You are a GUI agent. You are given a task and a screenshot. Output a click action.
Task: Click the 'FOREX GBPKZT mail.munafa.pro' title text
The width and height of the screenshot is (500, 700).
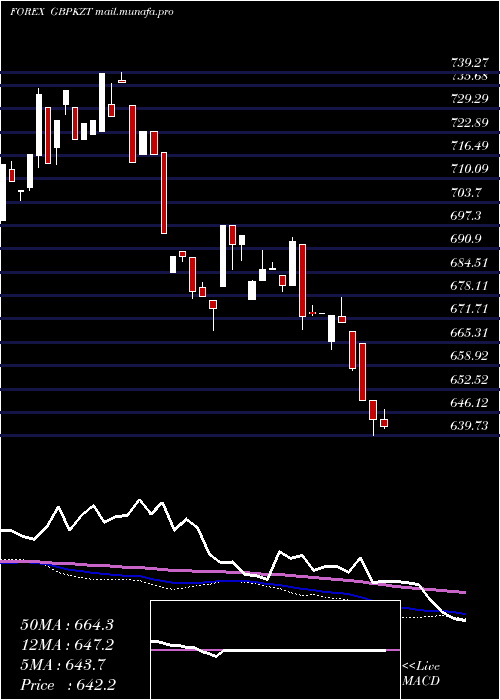click(92, 12)
